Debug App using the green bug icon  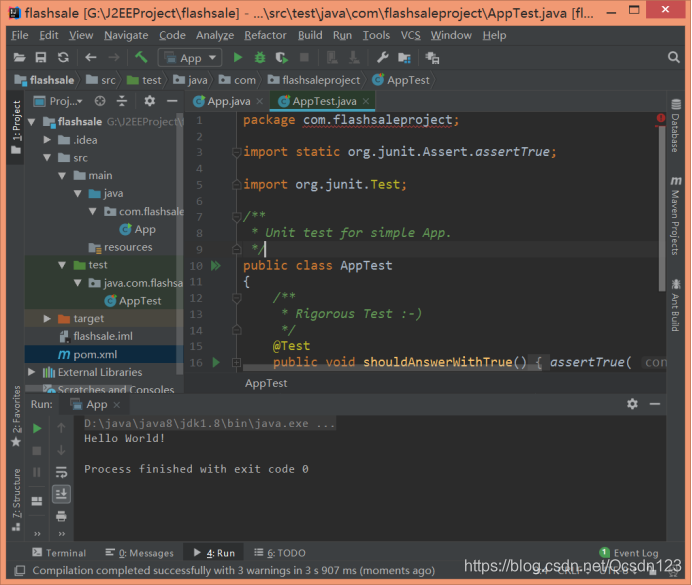260,57
